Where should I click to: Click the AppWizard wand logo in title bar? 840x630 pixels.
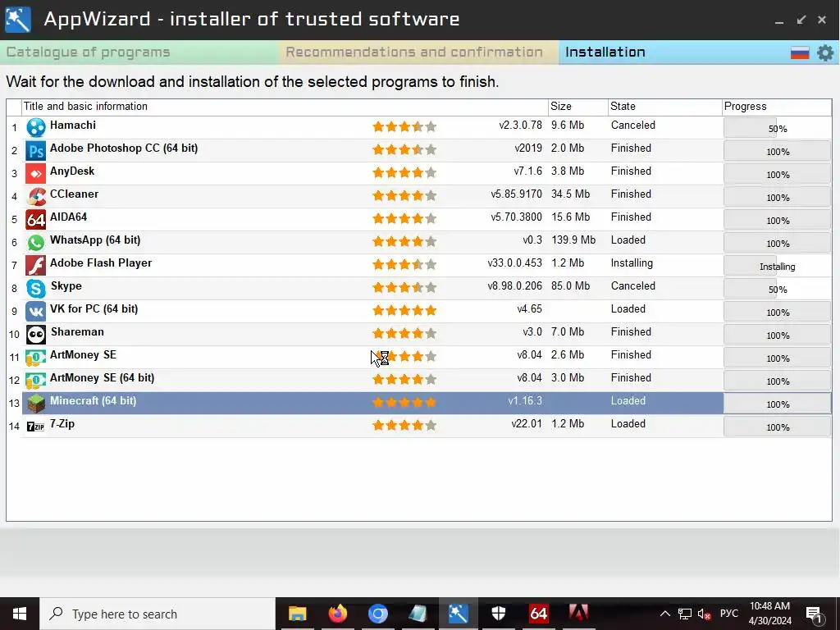[18, 20]
